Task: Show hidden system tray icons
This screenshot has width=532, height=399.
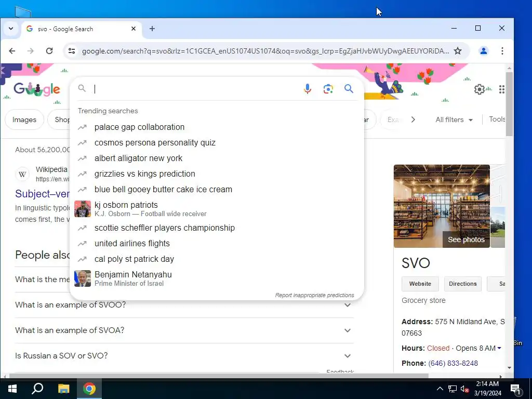Action: pyautogui.click(x=440, y=389)
